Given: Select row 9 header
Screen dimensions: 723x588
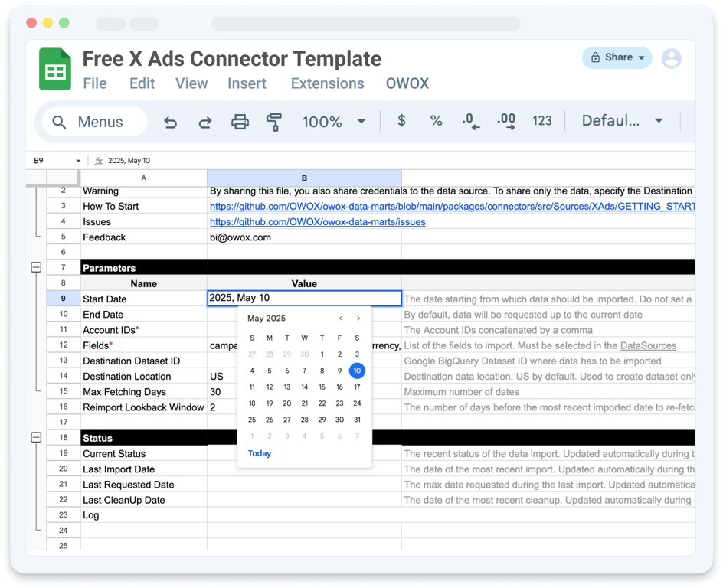Looking at the screenshot, I should 63,299.
